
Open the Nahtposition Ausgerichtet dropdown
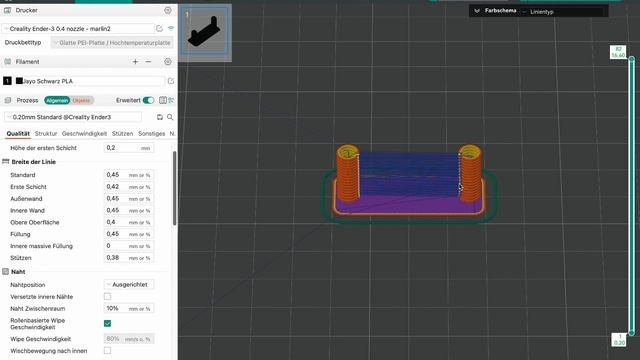pos(129,284)
